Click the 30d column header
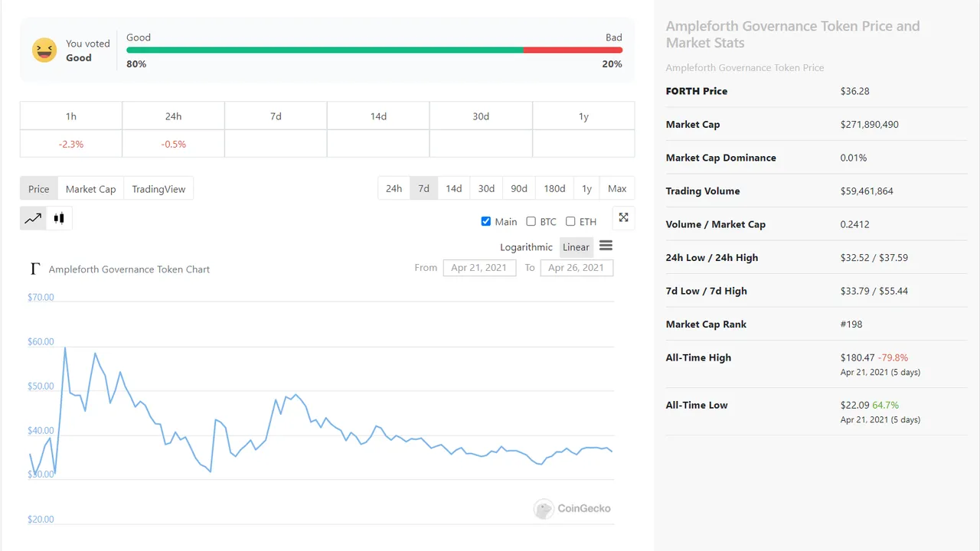 (x=481, y=116)
